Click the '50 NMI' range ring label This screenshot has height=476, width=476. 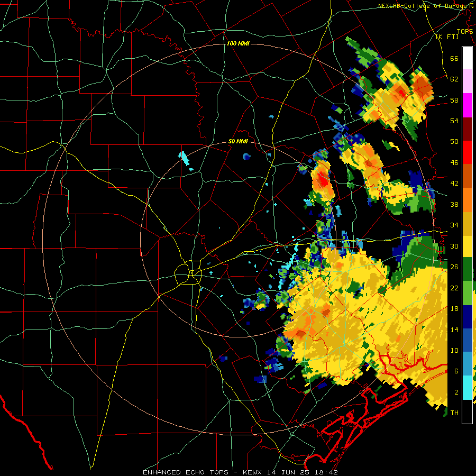pos(238,141)
